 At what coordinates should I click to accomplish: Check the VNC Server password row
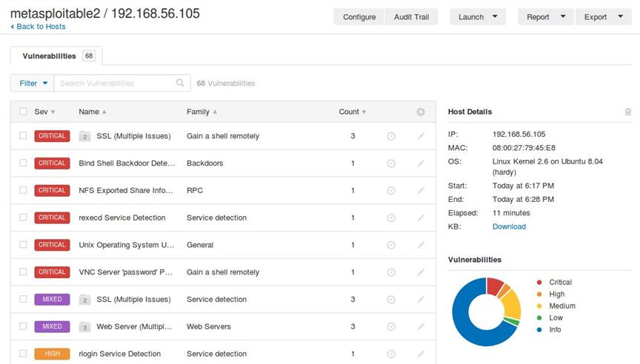click(23, 272)
